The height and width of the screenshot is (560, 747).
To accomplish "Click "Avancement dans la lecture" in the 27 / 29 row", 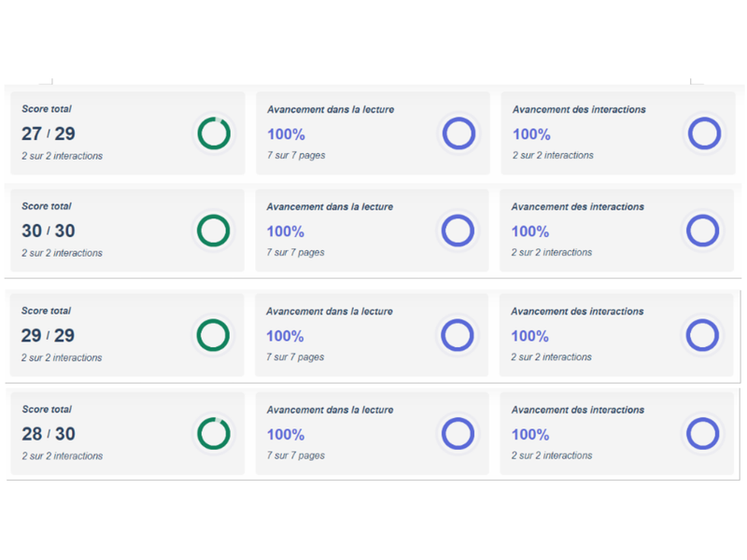I will [x=330, y=109].
